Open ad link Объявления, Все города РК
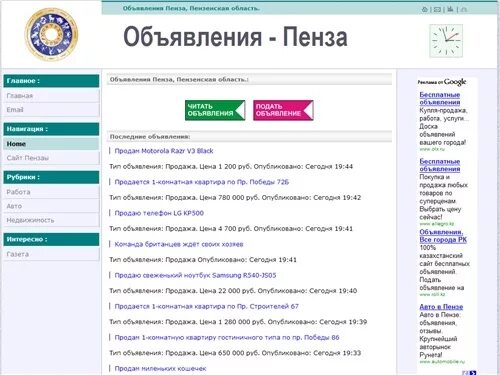500x375 pixels. click(443, 236)
